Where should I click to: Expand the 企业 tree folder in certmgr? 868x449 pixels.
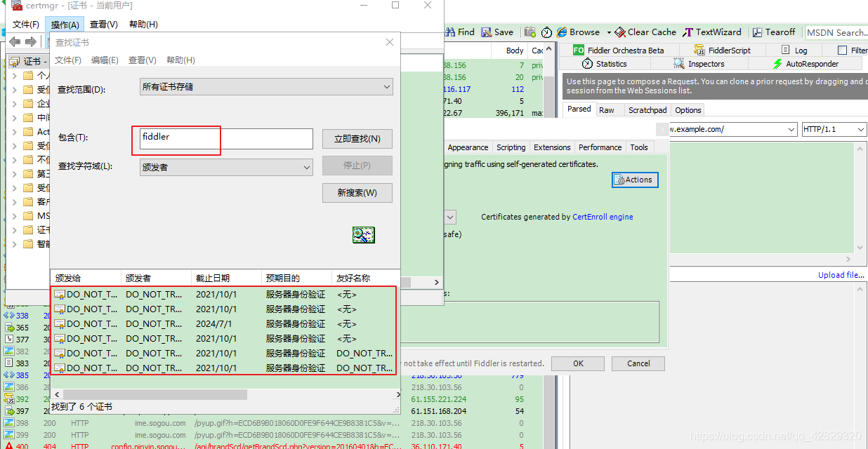point(15,103)
